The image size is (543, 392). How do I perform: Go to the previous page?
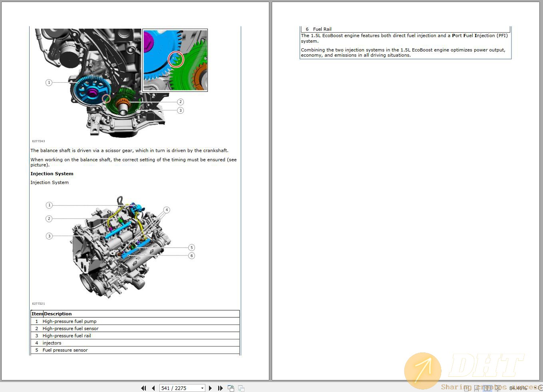[x=153, y=388]
